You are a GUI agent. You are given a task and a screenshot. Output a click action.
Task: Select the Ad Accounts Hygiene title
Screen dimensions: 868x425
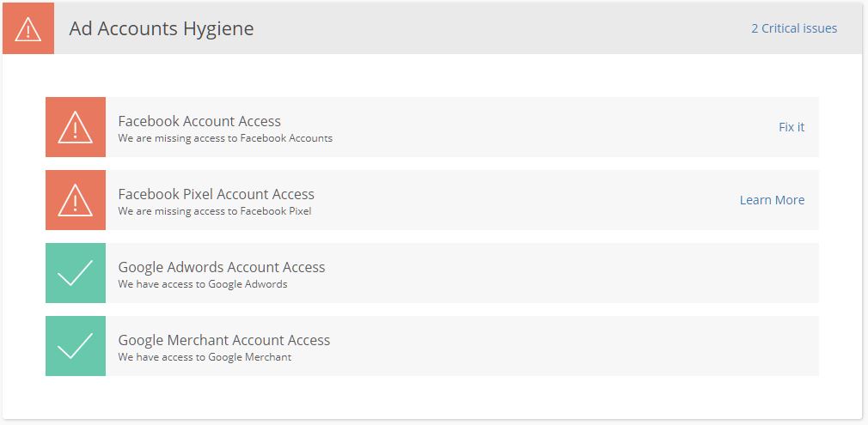click(161, 29)
